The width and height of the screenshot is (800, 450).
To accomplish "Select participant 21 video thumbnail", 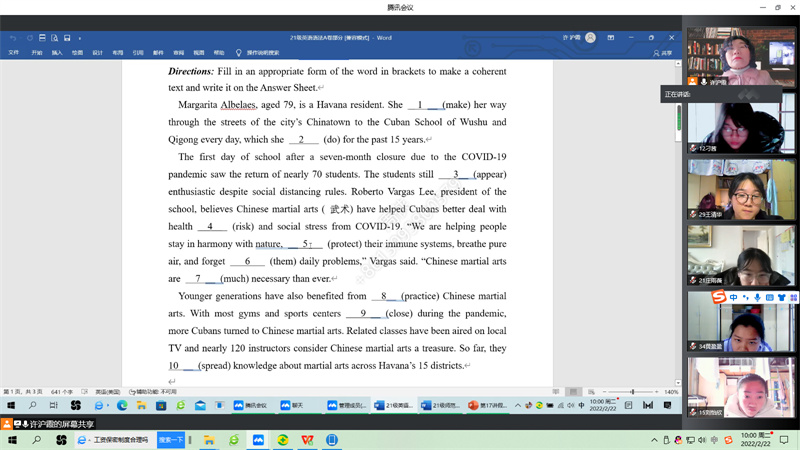I will [741, 255].
